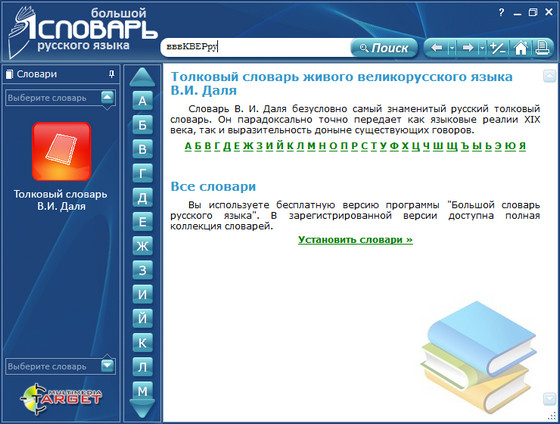Select letter З in alphabet sidebar

coord(142,270)
